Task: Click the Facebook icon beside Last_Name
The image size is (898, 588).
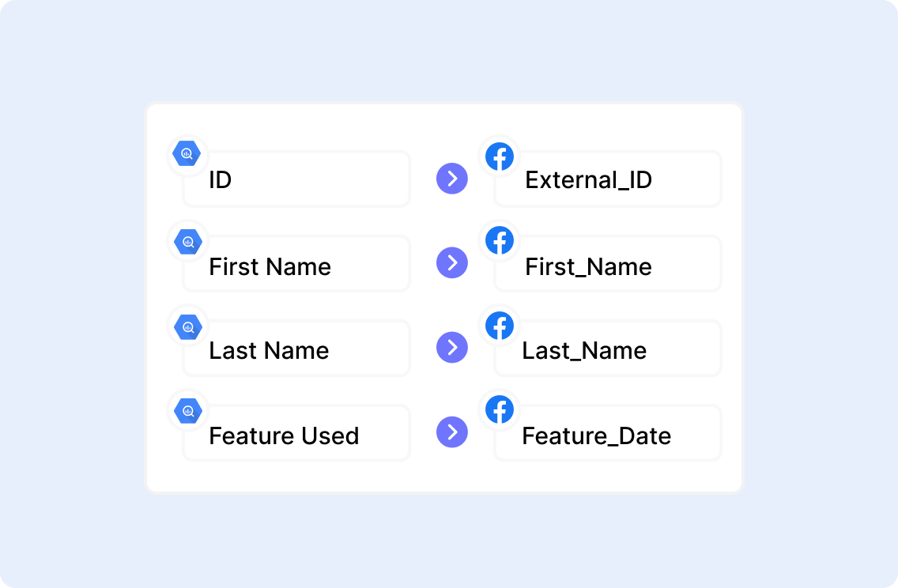Action: (x=500, y=326)
